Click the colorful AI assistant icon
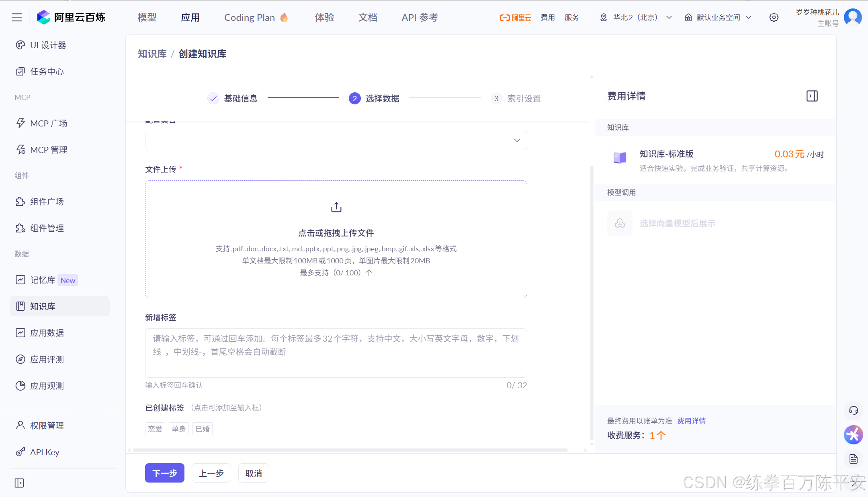Image resolution: width=868 pixels, height=497 pixels. [x=853, y=435]
